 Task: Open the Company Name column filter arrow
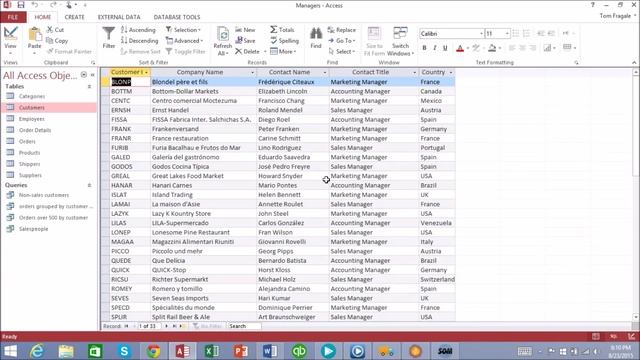[x=252, y=72]
